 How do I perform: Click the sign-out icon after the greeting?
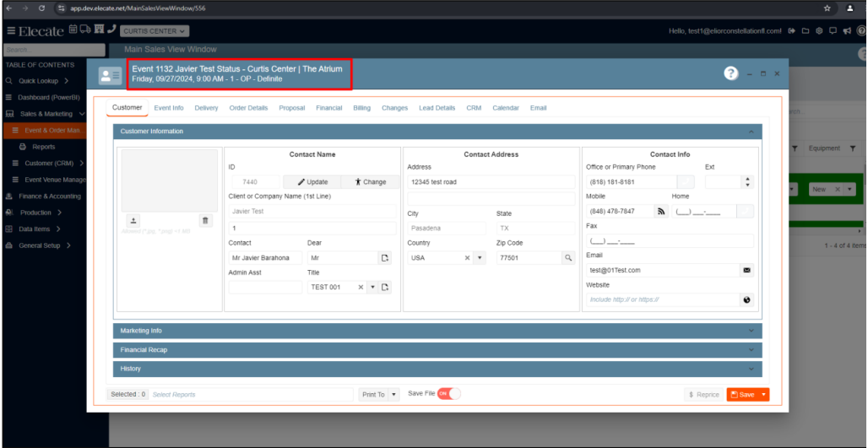[x=792, y=31]
